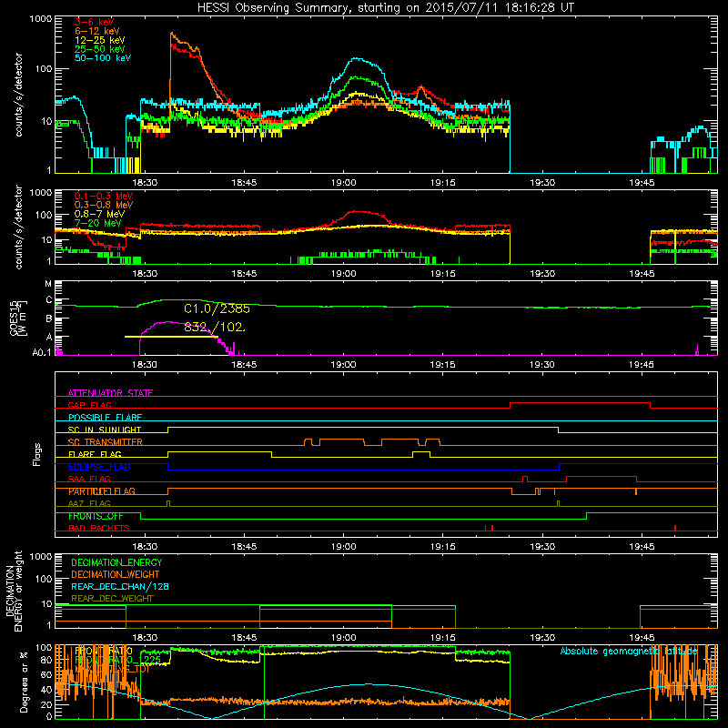Screen dimensions: 728x728
Task: Click the 12-25 keV legend entry
Action: [x=100, y=40]
